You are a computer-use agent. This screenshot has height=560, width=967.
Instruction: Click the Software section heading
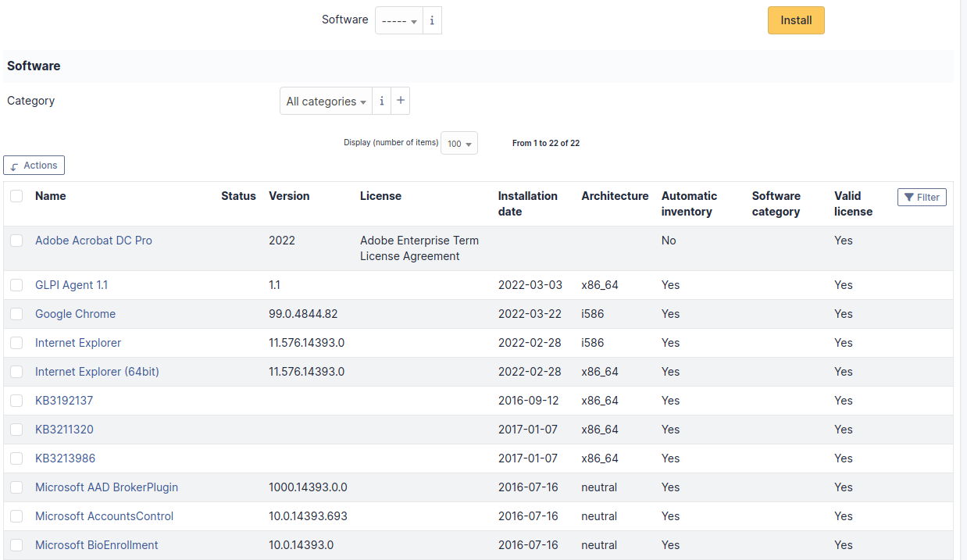coord(34,66)
